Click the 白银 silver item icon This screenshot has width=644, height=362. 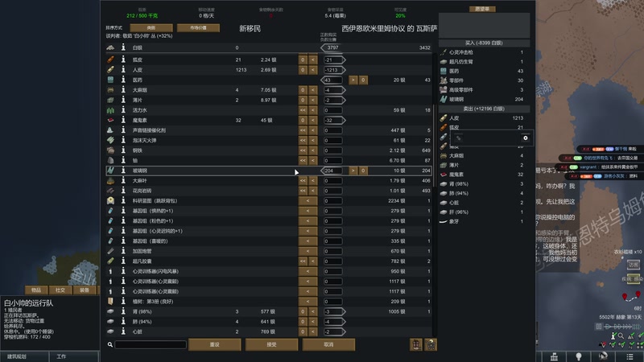click(110, 47)
